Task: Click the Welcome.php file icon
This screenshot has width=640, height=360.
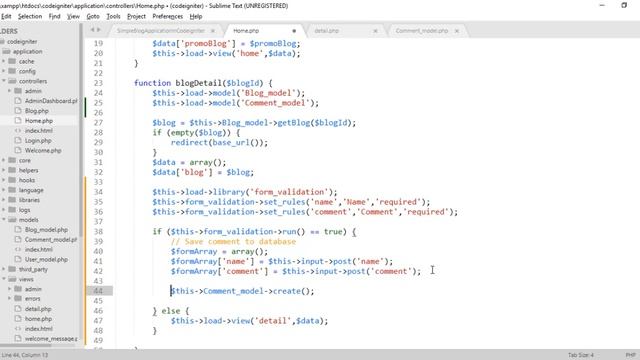Action: [x=18, y=150]
